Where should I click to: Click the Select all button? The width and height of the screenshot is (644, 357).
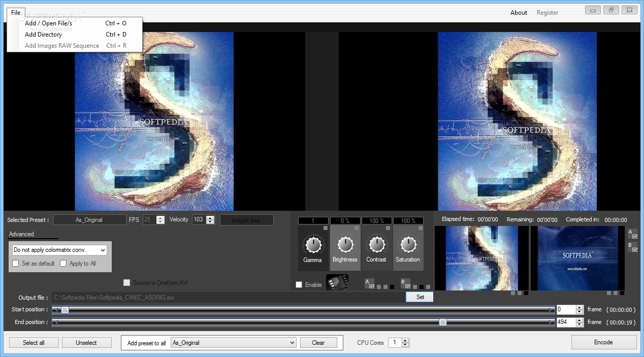[x=34, y=343]
